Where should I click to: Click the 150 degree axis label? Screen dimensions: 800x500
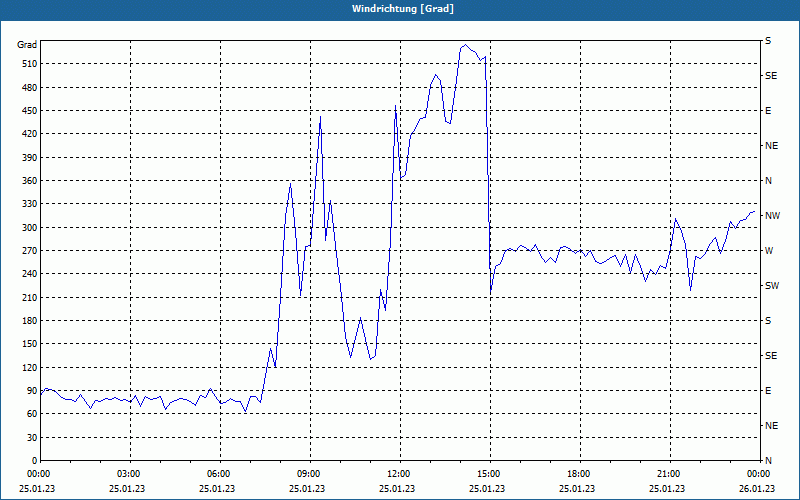tap(29, 344)
